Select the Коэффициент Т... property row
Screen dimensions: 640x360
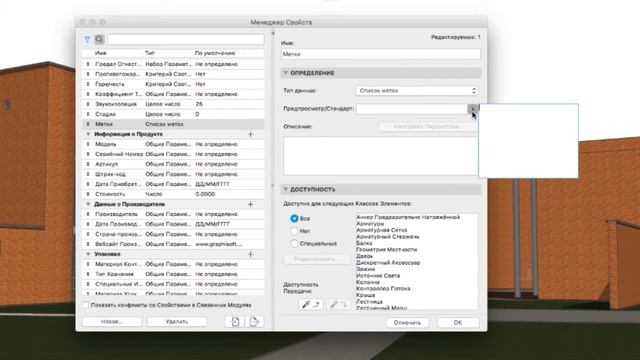tap(173, 94)
